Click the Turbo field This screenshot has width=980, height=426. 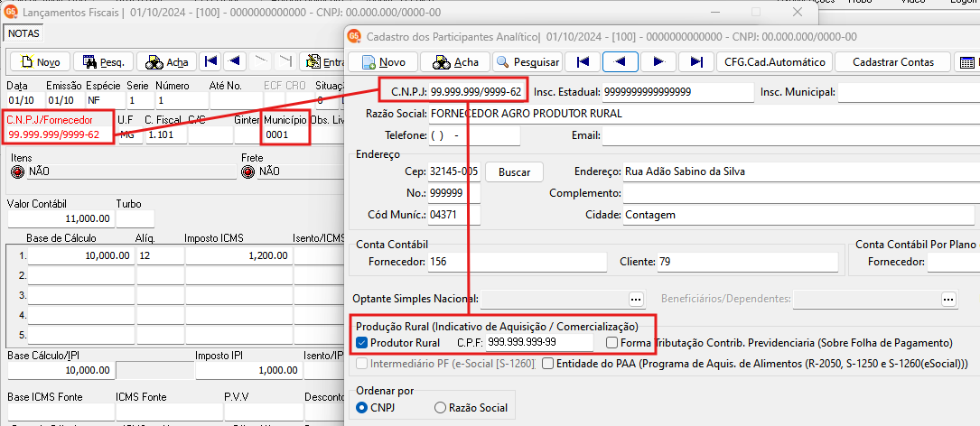[x=135, y=218]
